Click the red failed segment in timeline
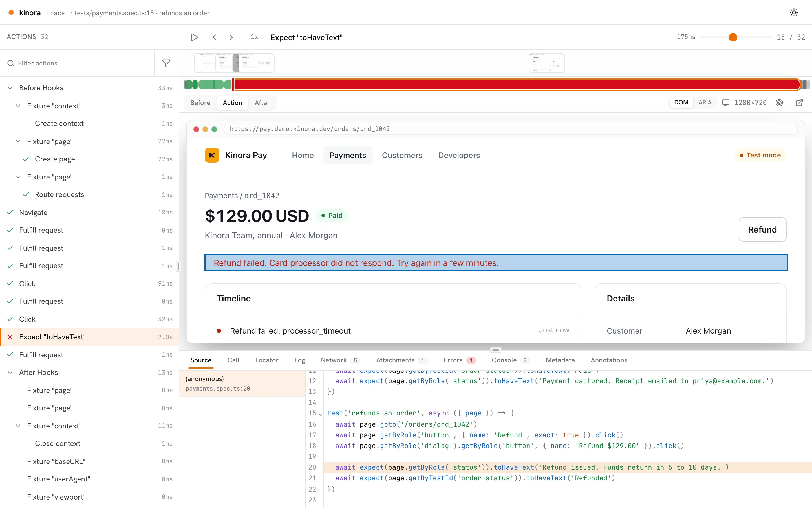The width and height of the screenshot is (812, 508). (x=517, y=85)
